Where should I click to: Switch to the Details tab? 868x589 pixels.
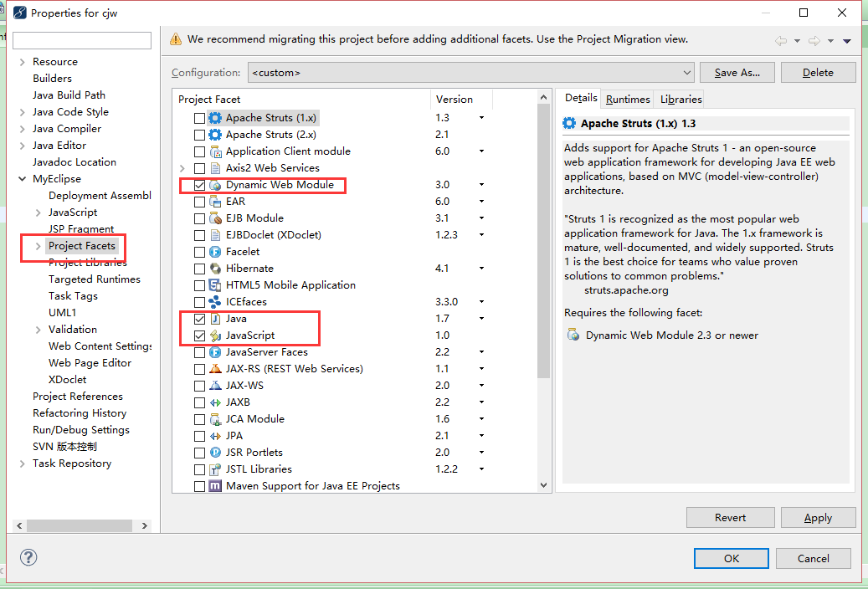(581, 98)
